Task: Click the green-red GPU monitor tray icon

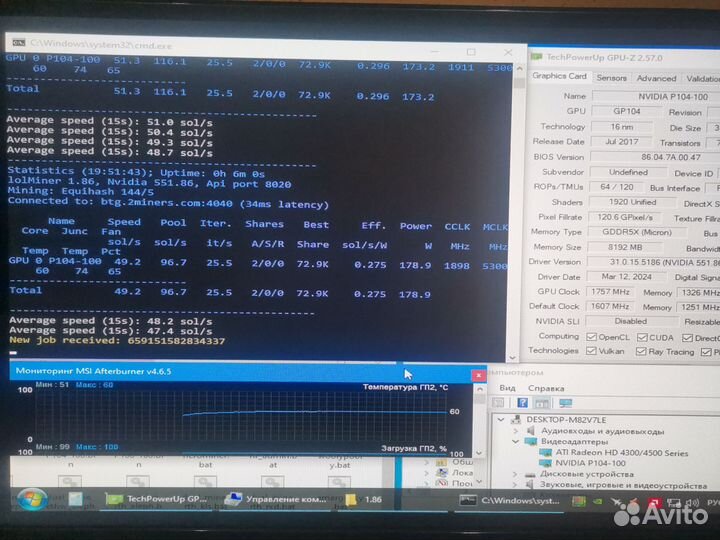Action: (x=579, y=501)
